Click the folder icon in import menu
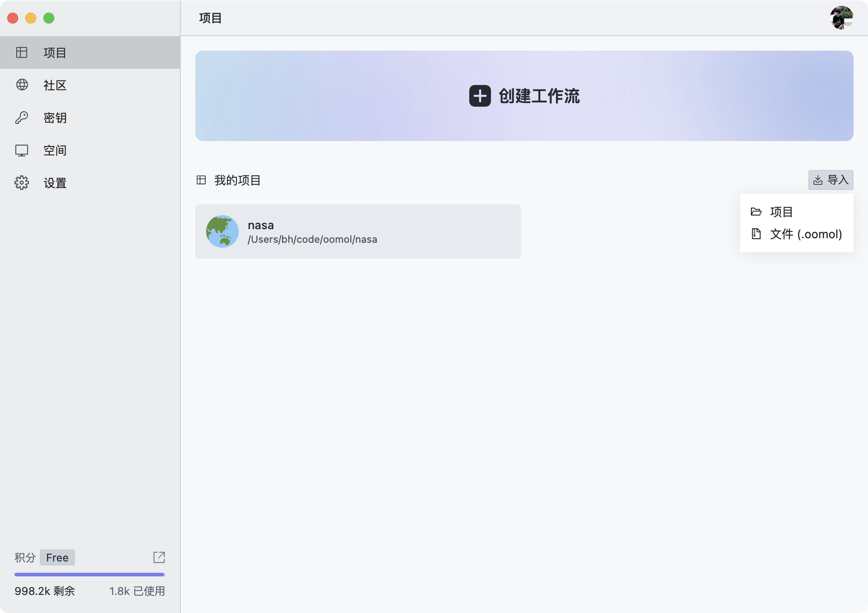This screenshot has height=613, width=868. pyautogui.click(x=756, y=212)
